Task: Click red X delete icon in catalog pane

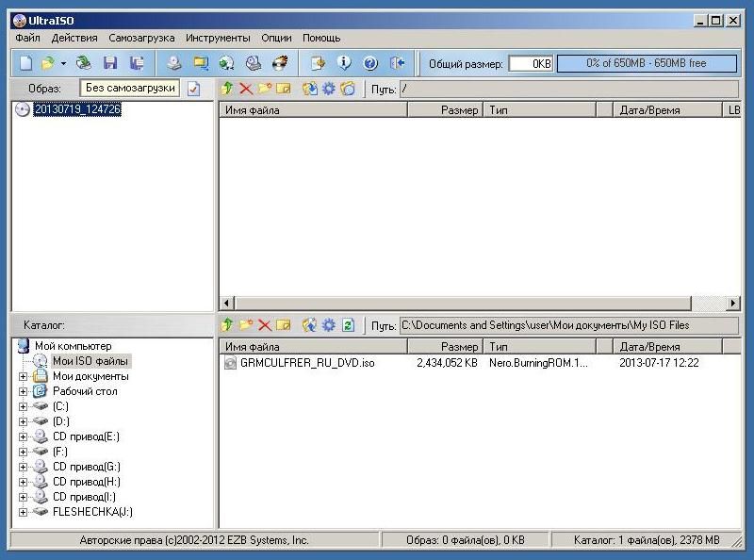Action: [265, 325]
